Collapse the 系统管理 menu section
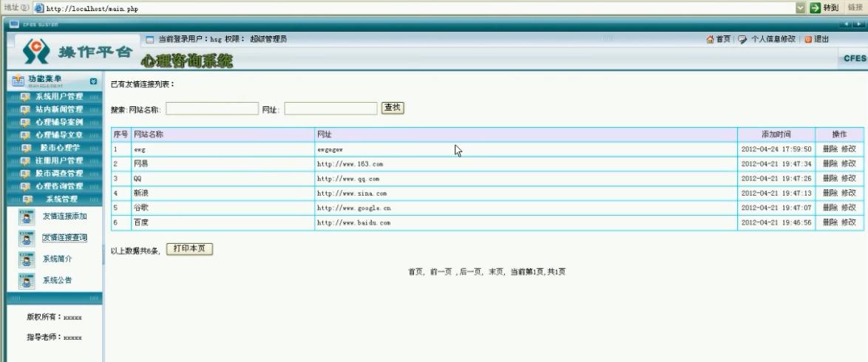The image size is (868, 362). pyautogui.click(x=54, y=199)
